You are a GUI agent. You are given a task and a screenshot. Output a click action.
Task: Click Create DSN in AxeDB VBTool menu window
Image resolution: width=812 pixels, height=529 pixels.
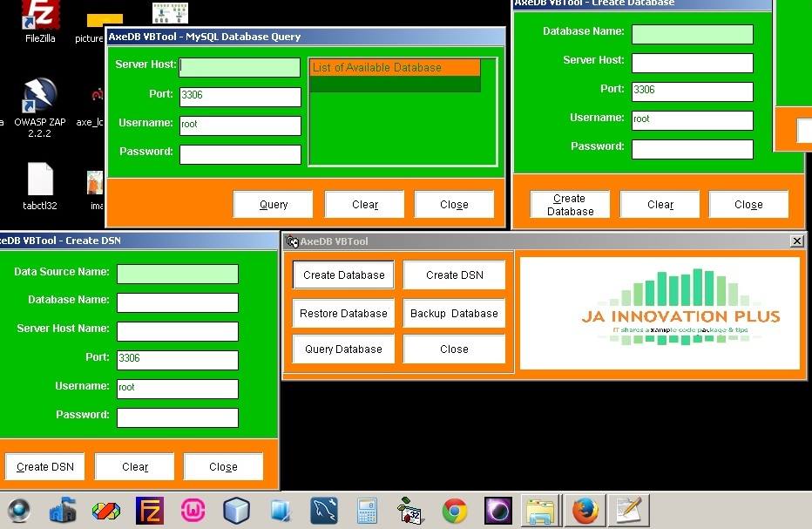(x=454, y=275)
